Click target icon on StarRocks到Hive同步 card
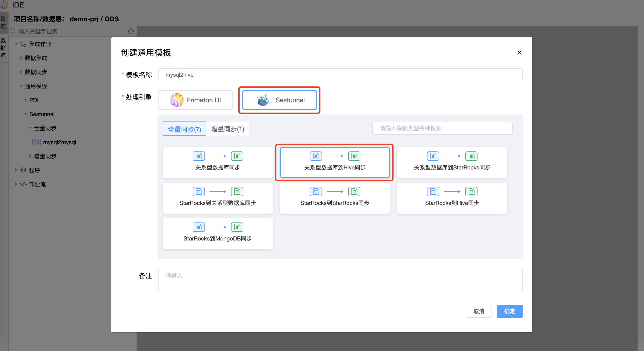This screenshot has height=351, width=644. pyautogui.click(x=471, y=192)
